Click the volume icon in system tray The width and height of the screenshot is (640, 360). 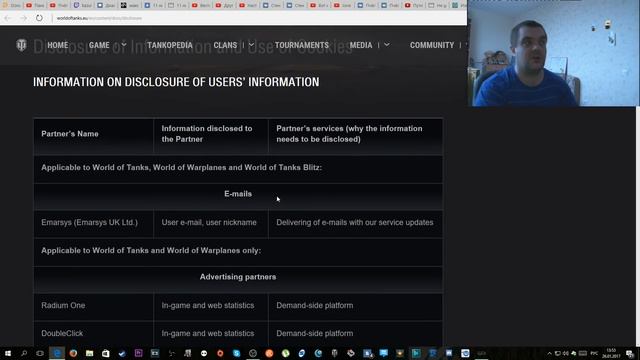coord(566,353)
